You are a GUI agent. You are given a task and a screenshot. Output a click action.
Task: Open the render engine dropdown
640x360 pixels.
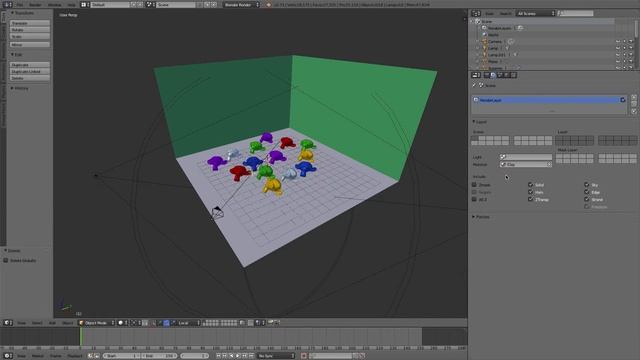click(242, 4)
